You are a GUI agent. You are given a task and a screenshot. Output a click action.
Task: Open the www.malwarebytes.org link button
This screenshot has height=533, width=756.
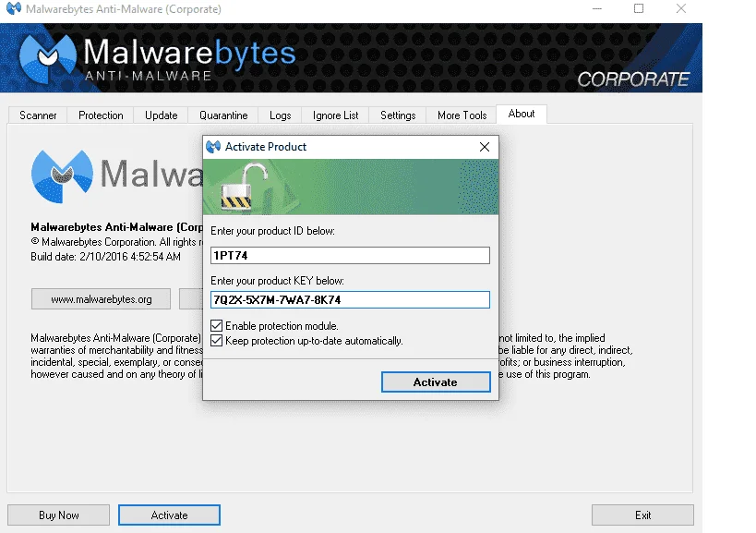pos(102,299)
